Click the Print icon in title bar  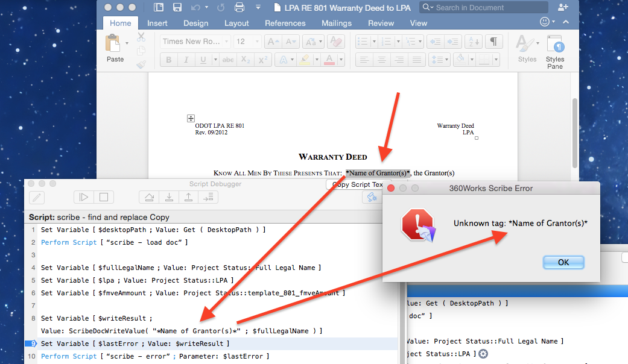(239, 7)
